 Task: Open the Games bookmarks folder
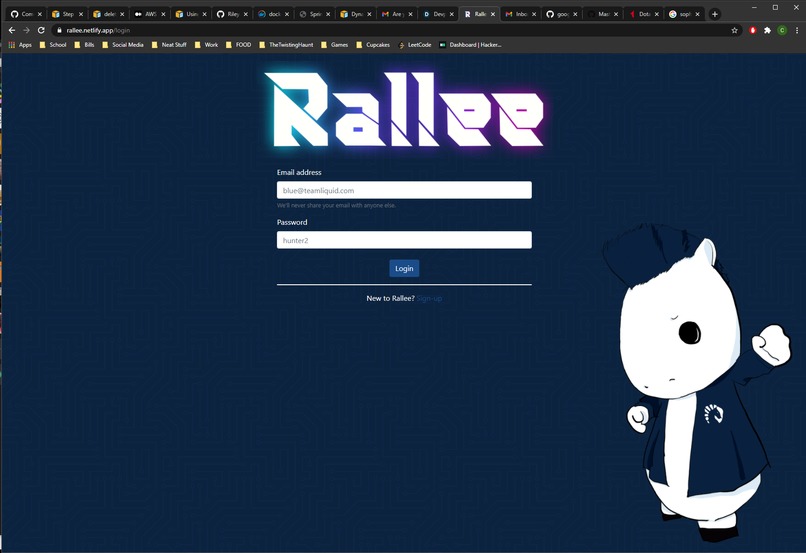[334, 45]
